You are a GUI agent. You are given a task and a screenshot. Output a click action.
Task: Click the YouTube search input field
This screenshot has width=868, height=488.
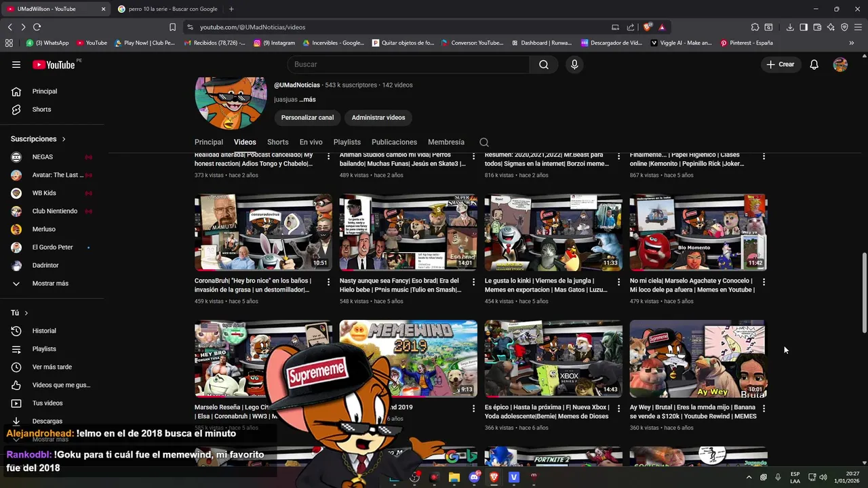point(408,64)
